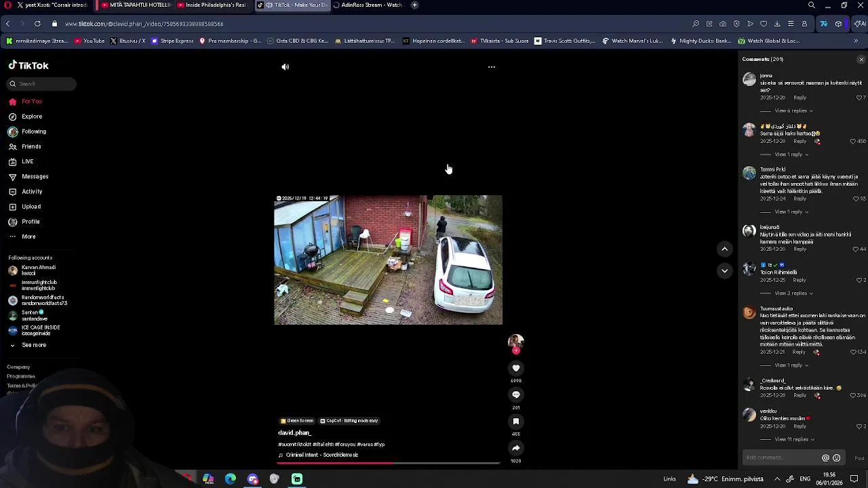Open YouTube bookmark
Image resolution: width=868 pixels, height=488 pixels.
(90, 41)
